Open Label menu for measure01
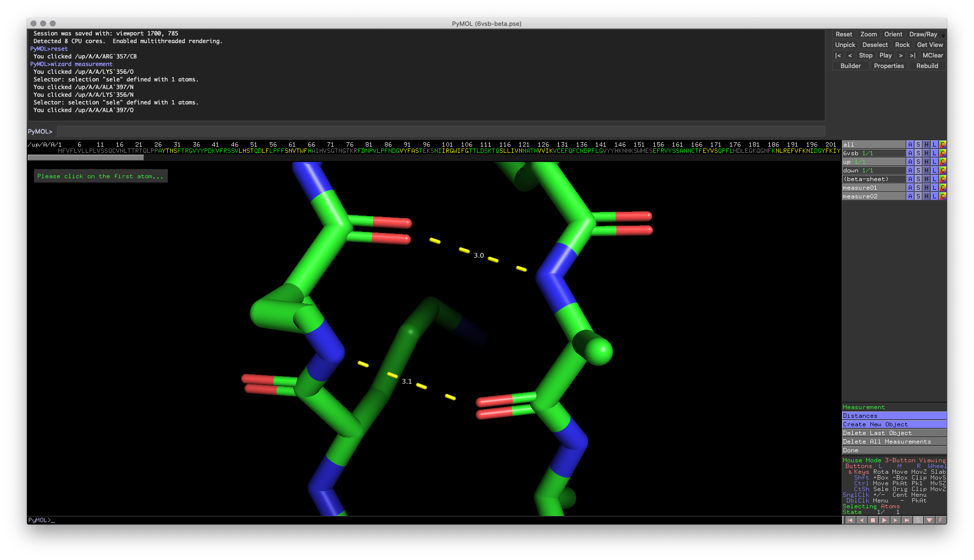This screenshot has width=974, height=560. (934, 188)
